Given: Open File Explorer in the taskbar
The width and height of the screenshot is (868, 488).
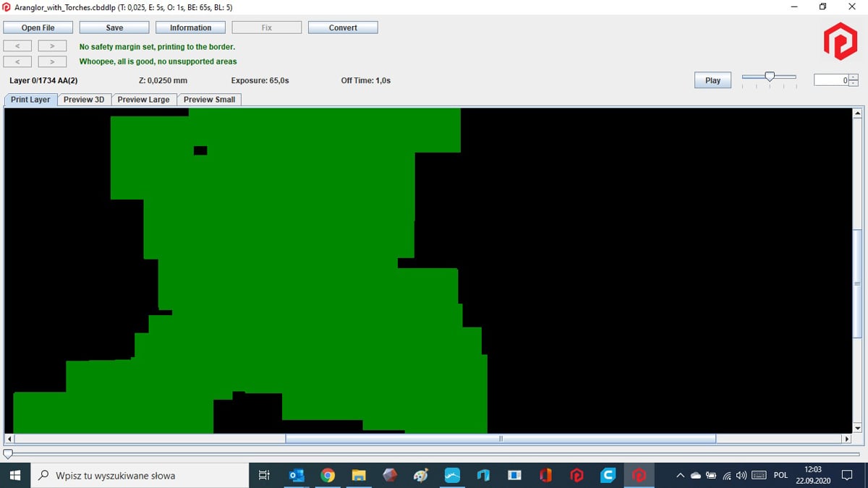Looking at the screenshot, I should point(359,475).
